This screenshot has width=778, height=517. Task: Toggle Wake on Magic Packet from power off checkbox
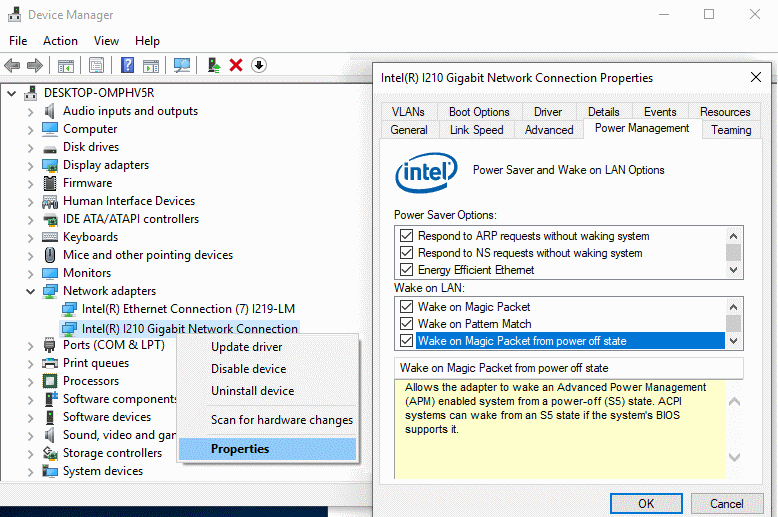tap(406, 340)
